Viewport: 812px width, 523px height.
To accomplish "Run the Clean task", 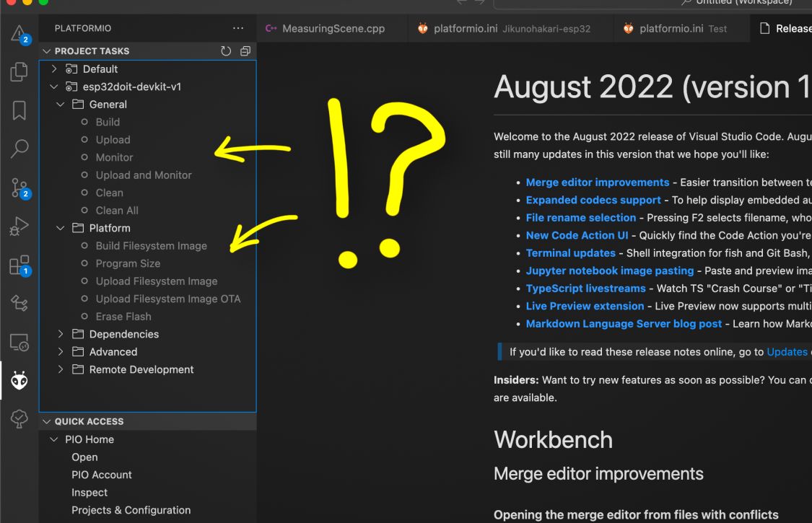I will [x=109, y=193].
